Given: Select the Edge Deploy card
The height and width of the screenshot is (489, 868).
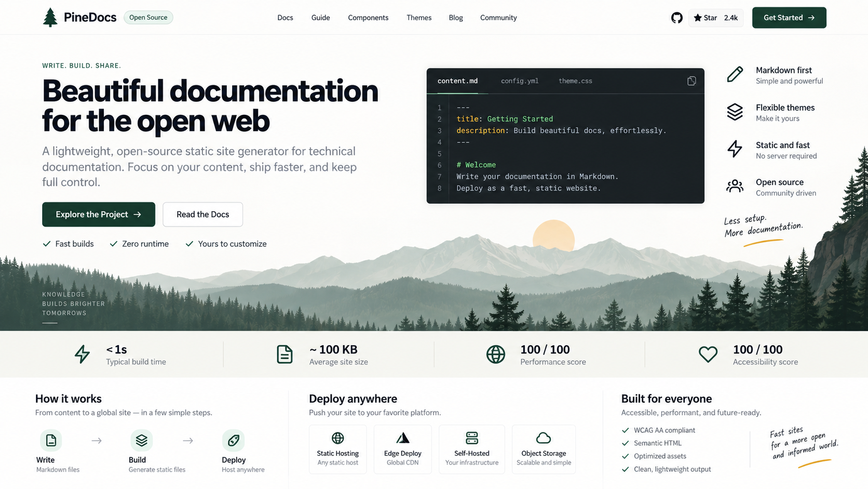Looking at the screenshot, I should point(403,450).
